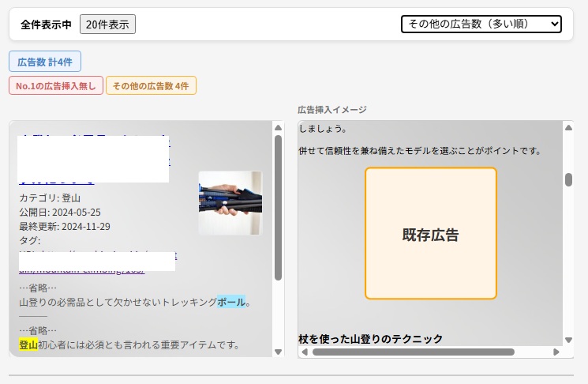Click the right arrow of the preview horizontal scrollbar
Viewport: 588px width, 384px height.
pyautogui.click(x=556, y=352)
